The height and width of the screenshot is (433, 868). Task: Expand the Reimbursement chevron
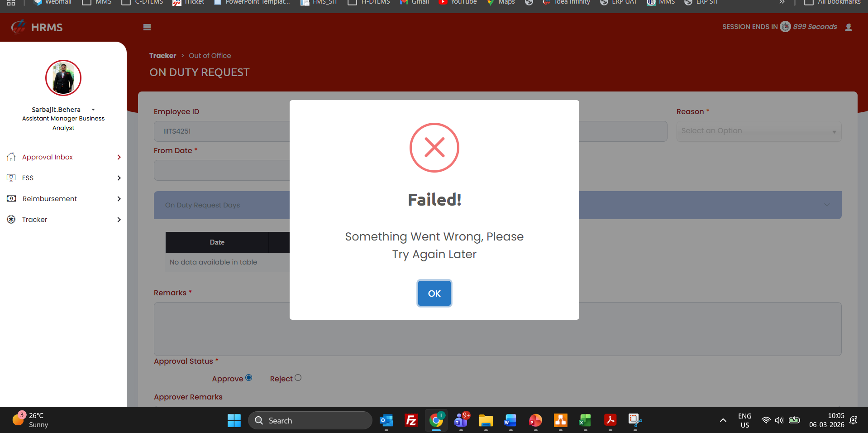(x=119, y=199)
